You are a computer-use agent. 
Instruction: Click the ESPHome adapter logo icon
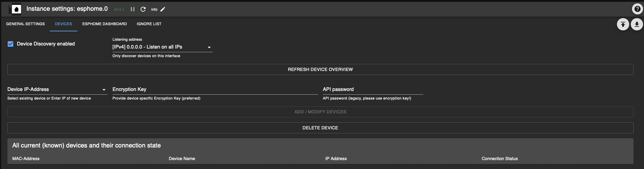click(16, 9)
